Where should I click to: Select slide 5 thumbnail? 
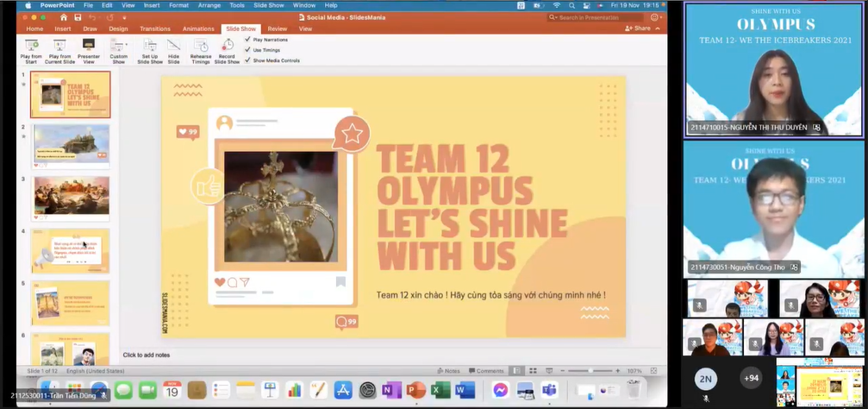click(x=71, y=303)
